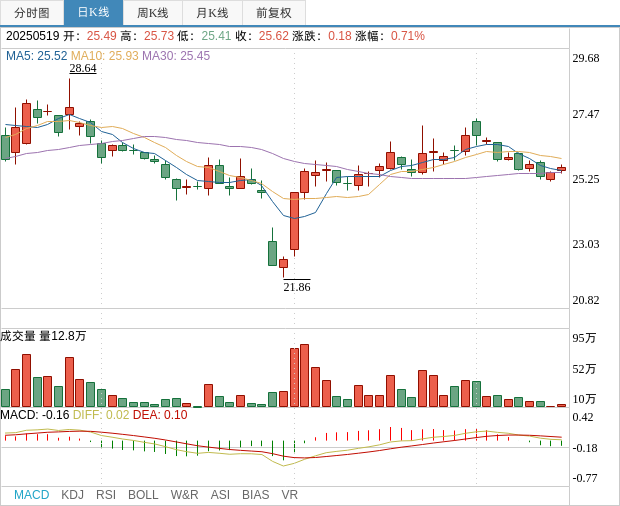Click the 20.82 price axis label

point(586,300)
